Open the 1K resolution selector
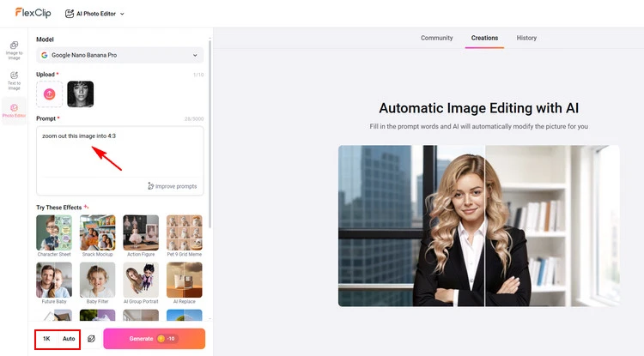This screenshot has width=644, height=356. pos(46,339)
